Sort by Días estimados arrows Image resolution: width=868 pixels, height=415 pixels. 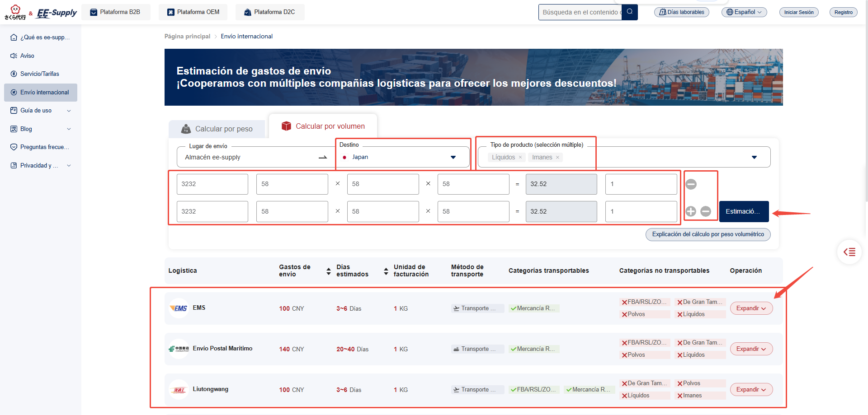click(x=386, y=271)
